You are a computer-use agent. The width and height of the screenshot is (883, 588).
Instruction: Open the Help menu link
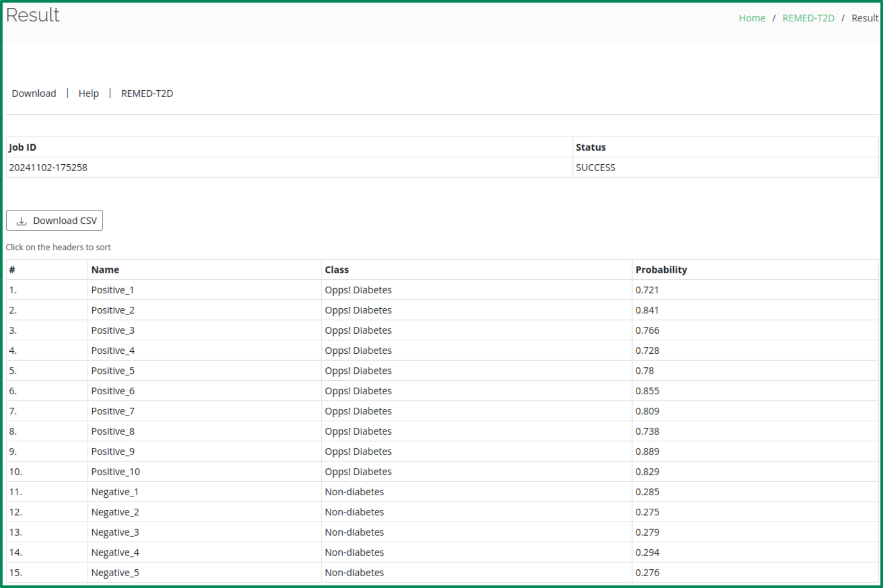[x=89, y=94]
